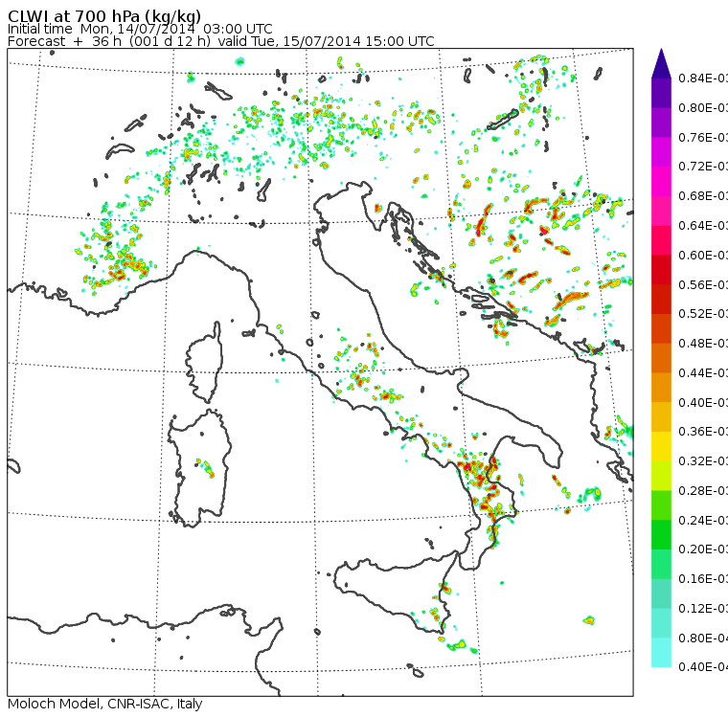
Task: Click the 0.24E-03 colorbar label
Action: (x=702, y=520)
